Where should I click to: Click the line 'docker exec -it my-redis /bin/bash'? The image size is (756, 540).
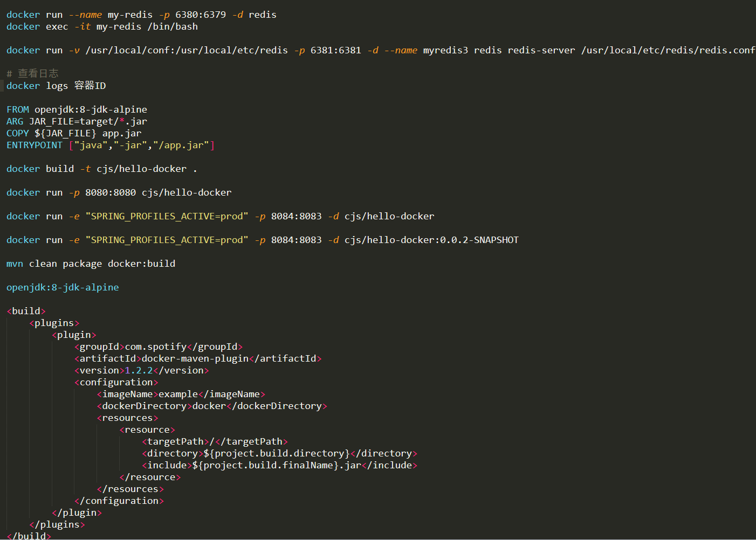[x=102, y=26]
